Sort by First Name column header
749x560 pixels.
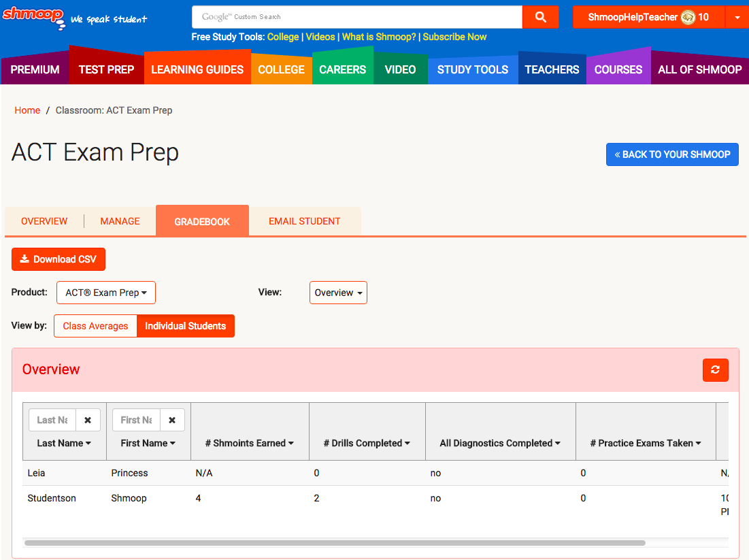148,443
